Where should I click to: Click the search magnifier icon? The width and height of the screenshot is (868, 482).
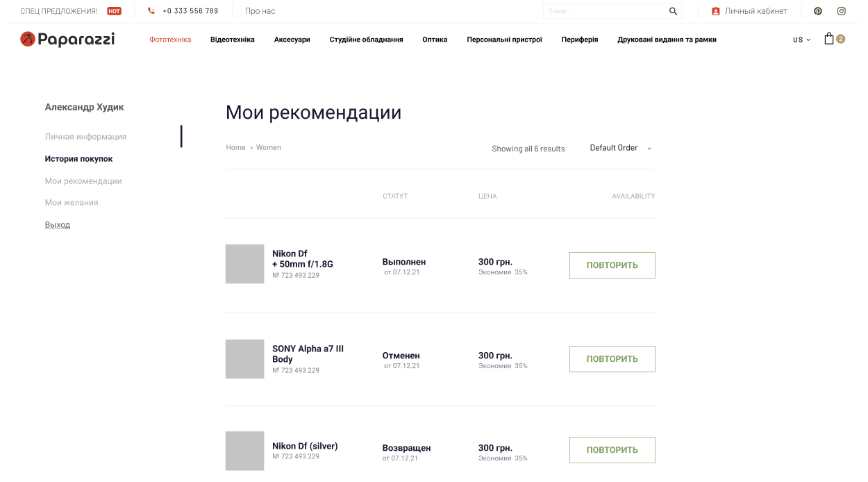pos(673,11)
